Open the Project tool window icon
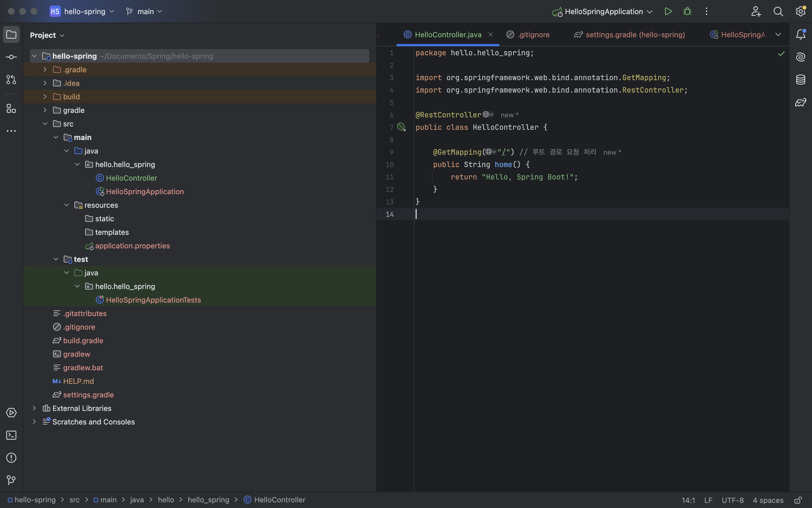Screen dimensions: 812x508 click(x=11, y=35)
